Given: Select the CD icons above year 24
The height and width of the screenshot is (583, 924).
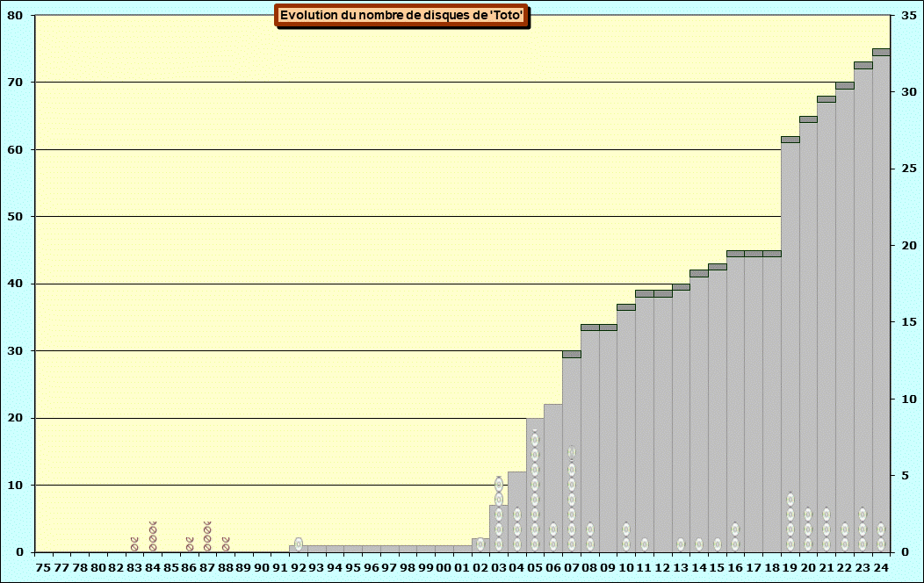Looking at the screenshot, I should coord(881,536).
